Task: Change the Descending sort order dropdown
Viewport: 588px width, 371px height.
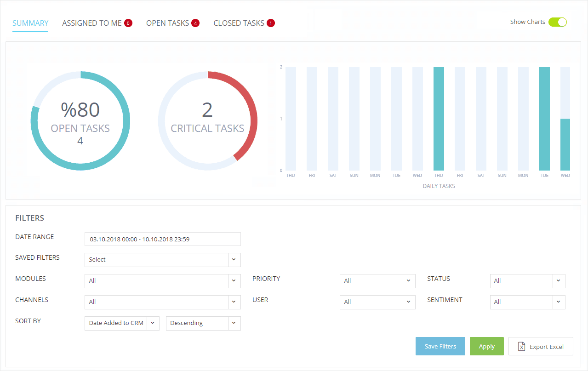Action: pos(203,323)
